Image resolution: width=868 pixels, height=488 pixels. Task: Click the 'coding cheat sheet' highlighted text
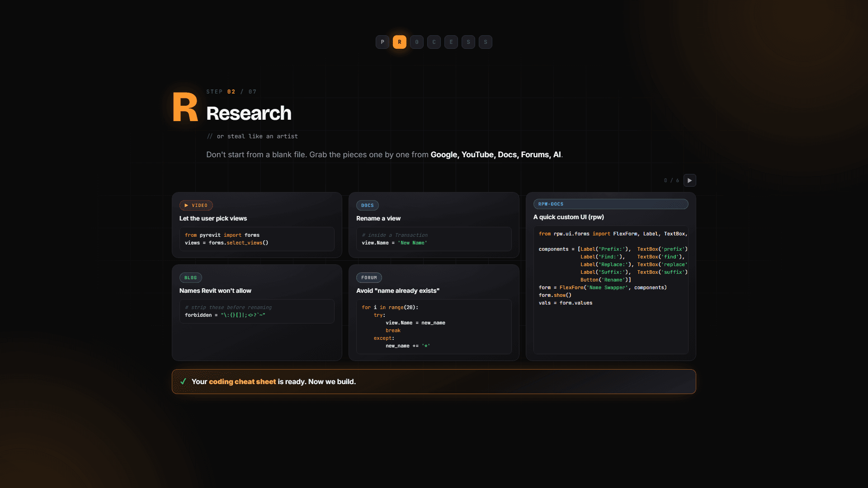coord(242,381)
